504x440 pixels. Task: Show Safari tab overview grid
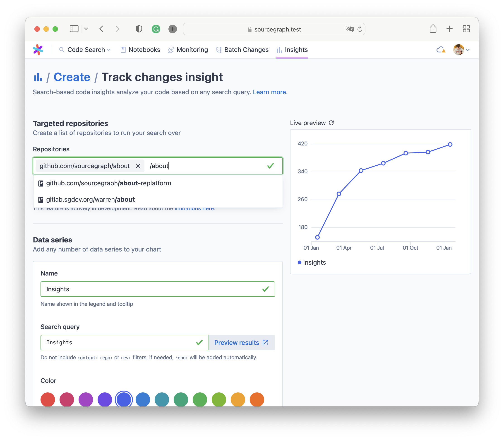tap(466, 29)
